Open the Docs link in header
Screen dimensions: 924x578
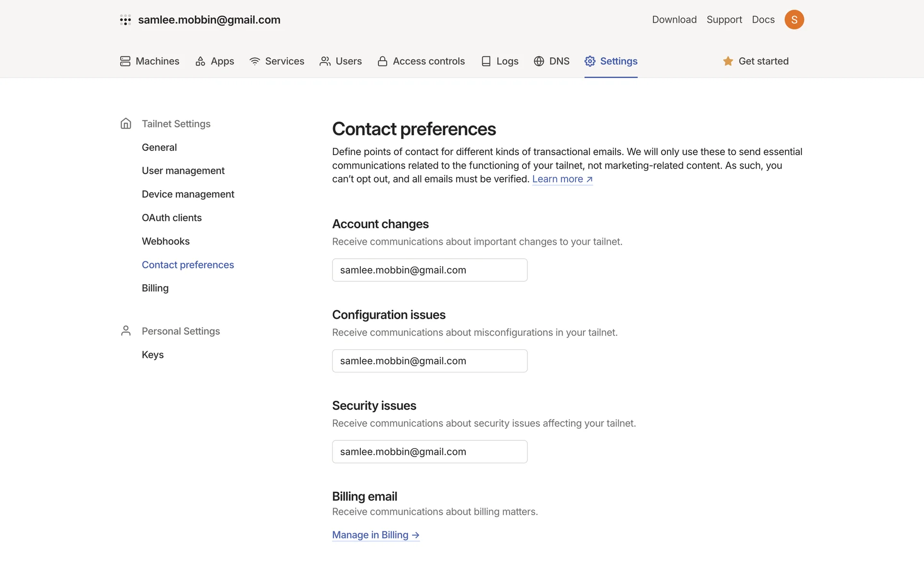click(x=763, y=20)
